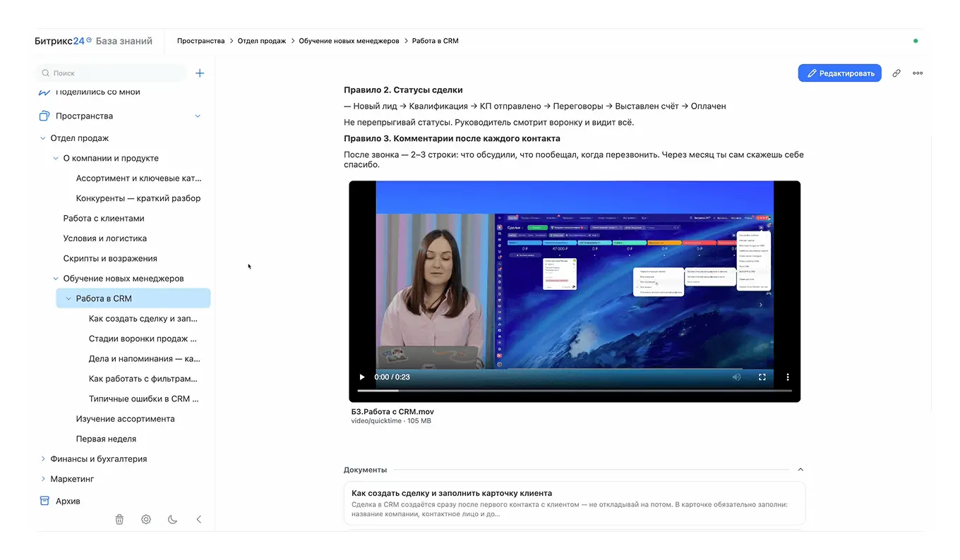Collapse the Документы section

click(x=800, y=469)
